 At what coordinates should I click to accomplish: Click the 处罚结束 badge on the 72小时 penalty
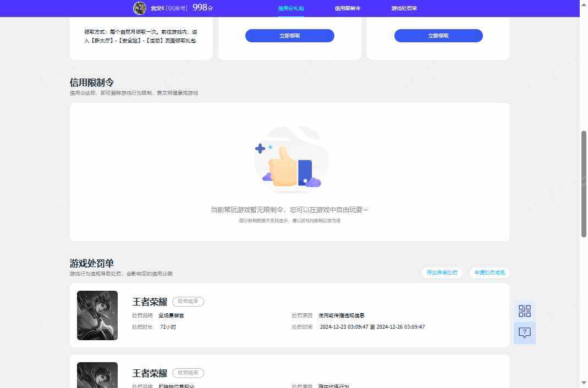click(188, 302)
